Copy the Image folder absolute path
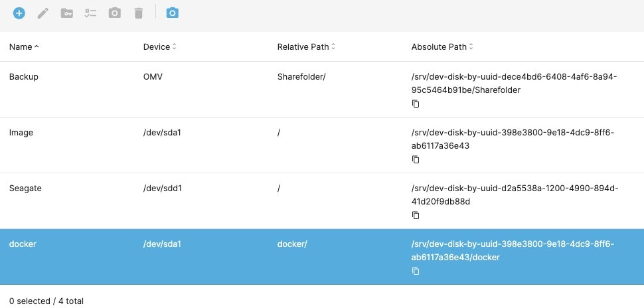Image resolution: width=644 pixels, height=308 pixels. pyautogui.click(x=416, y=159)
